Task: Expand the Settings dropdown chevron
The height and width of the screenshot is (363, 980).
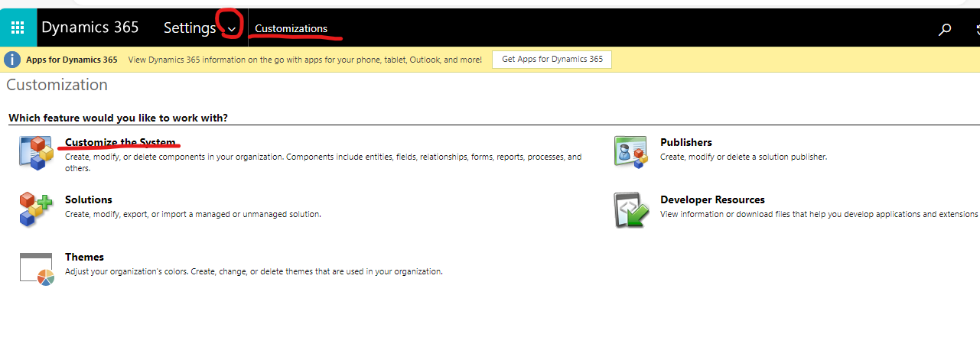Action: pyautogui.click(x=232, y=30)
